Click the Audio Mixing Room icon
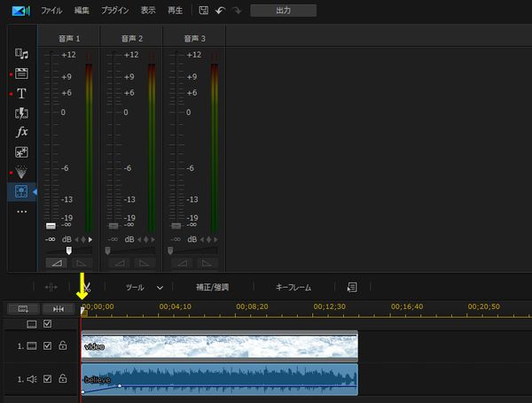This screenshot has width=532, height=403. 22,191
